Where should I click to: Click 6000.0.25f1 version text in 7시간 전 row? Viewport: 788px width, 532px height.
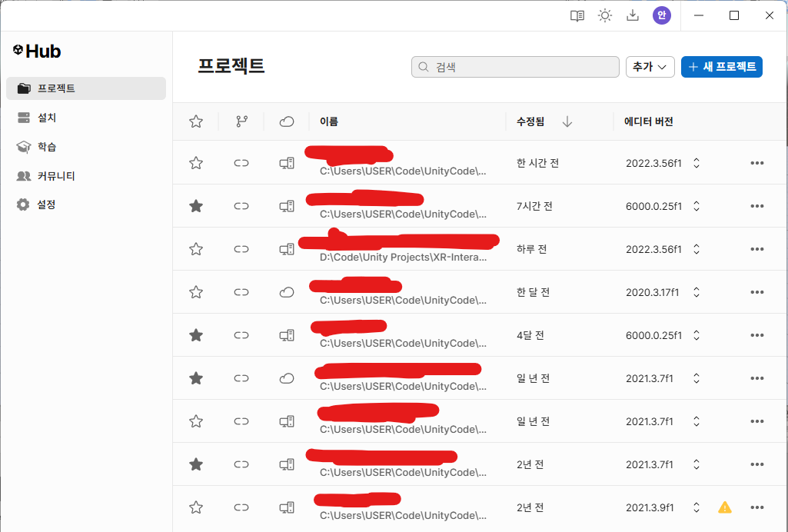tap(653, 206)
